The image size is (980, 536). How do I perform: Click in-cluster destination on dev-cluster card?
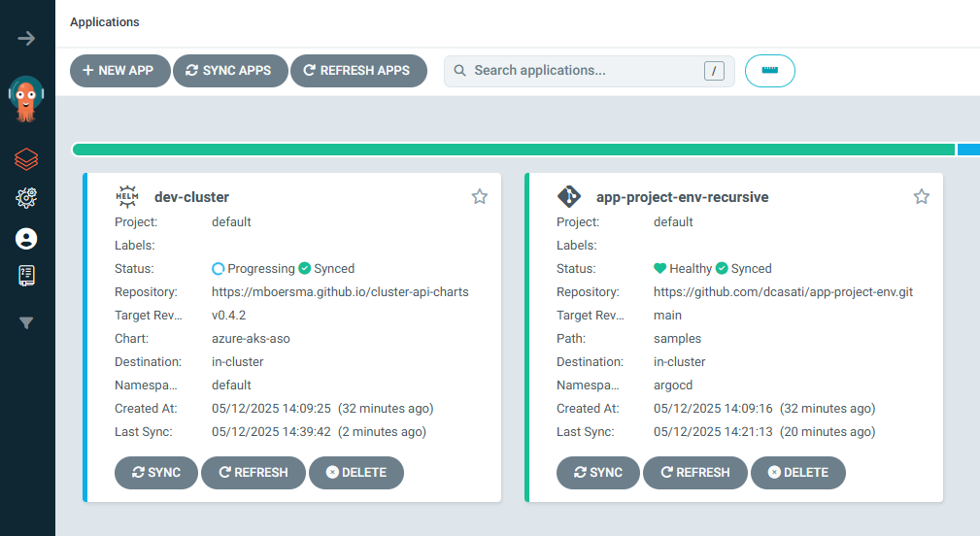238,362
